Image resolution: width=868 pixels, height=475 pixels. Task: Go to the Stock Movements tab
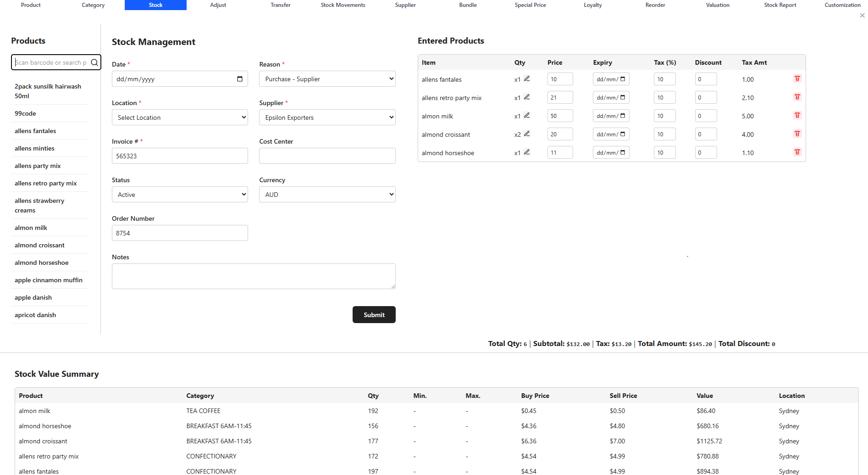[343, 5]
